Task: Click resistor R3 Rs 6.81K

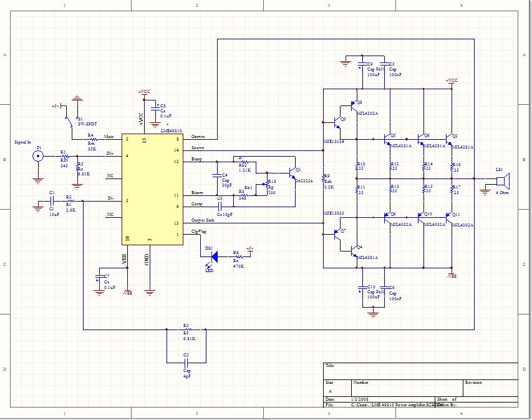Action: 77,168
